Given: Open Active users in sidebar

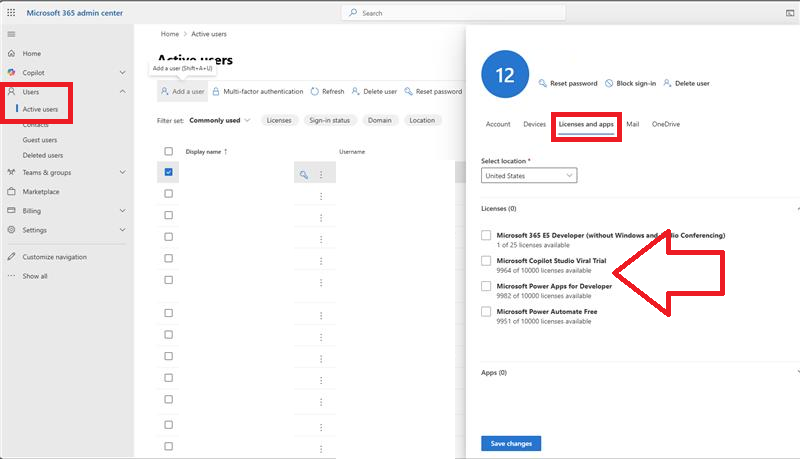Looking at the screenshot, I should point(40,109).
